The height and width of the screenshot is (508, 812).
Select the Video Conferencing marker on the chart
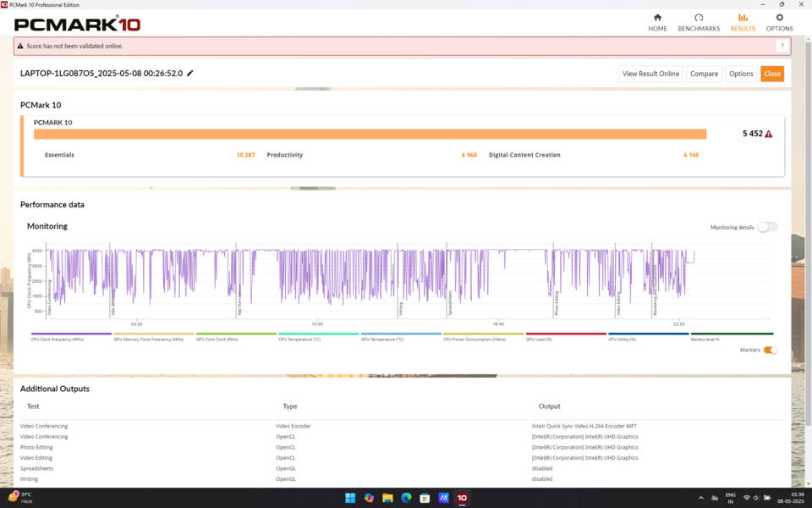click(x=50, y=299)
